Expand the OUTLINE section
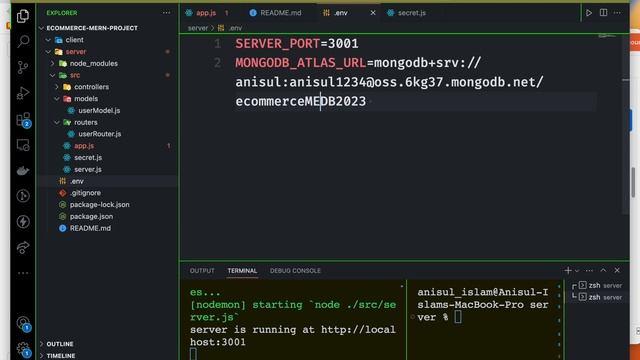This screenshot has height=360, width=640. (108, 344)
